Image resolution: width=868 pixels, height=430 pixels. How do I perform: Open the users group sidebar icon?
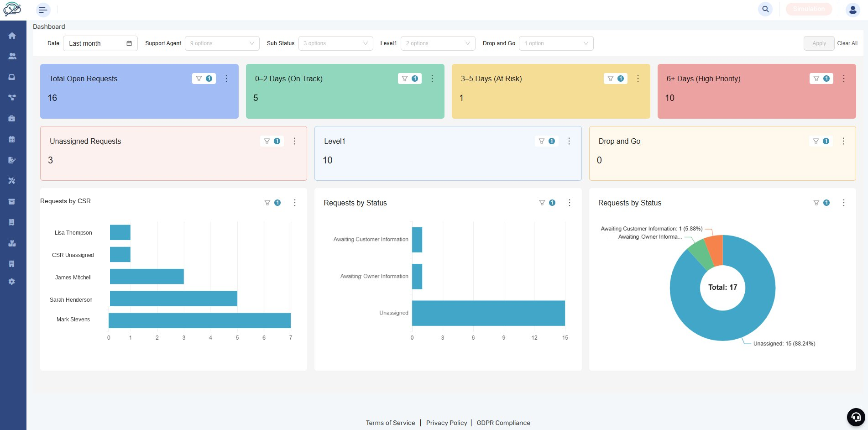click(12, 56)
